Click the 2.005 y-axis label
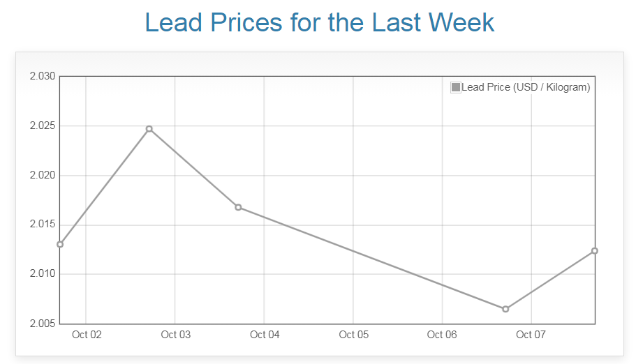The height and width of the screenshot is (364, 636). click(x=42, y=324)
